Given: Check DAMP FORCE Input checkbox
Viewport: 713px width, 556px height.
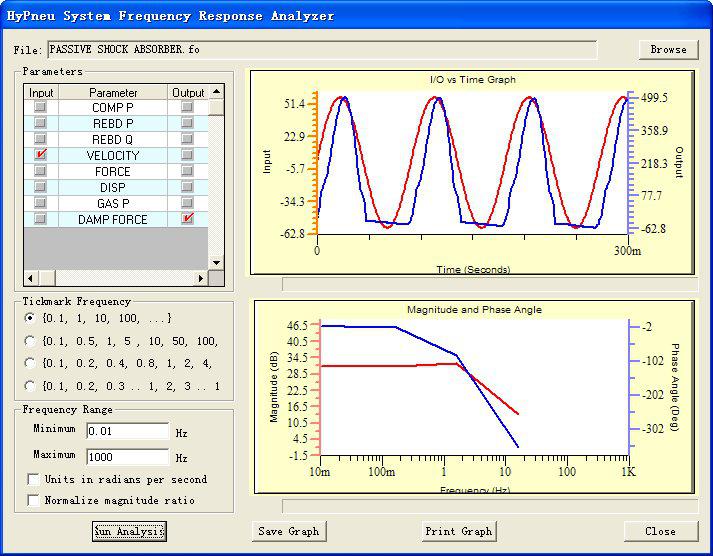Looking at the screenshot, I should point(40,219).
